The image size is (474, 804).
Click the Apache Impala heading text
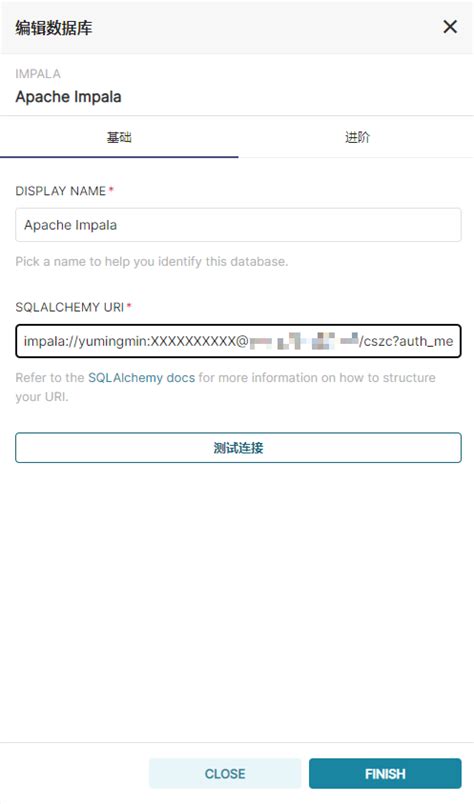(x=68, y=97)
